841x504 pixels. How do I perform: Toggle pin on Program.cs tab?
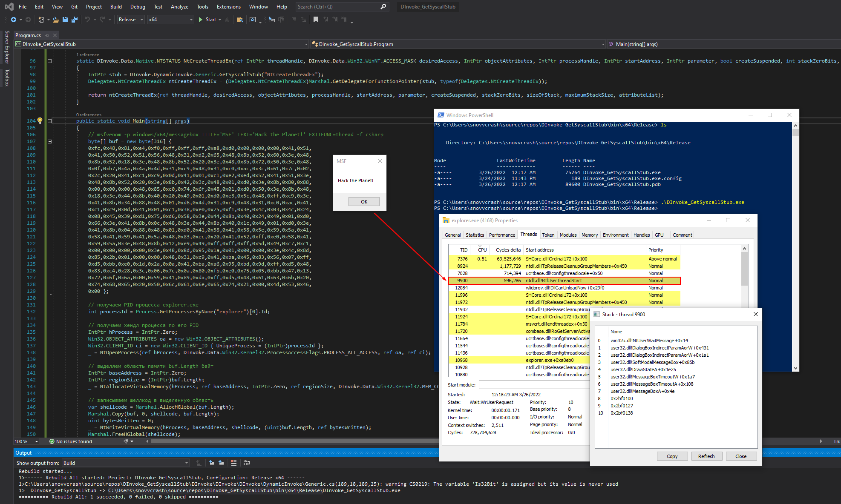(x=47, y=35)
